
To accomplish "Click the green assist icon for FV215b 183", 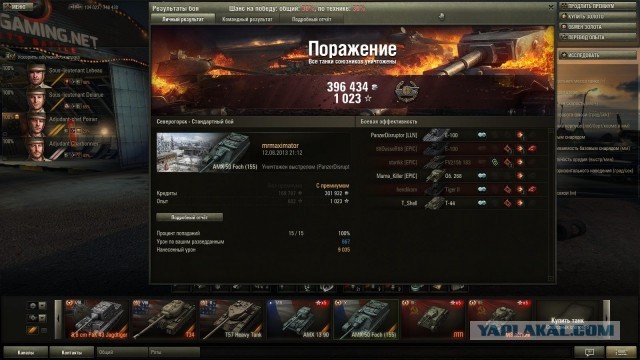I will (x=495, y=162).
